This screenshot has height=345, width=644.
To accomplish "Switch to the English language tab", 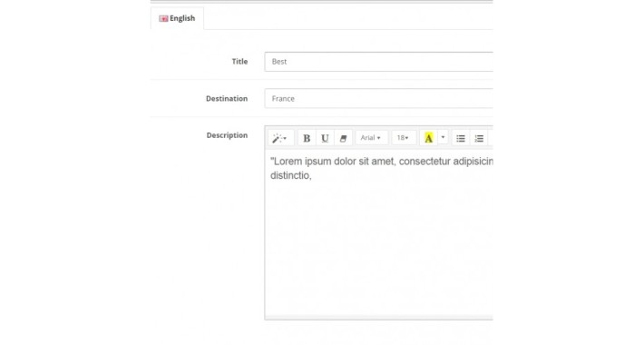I will [177, 18].
